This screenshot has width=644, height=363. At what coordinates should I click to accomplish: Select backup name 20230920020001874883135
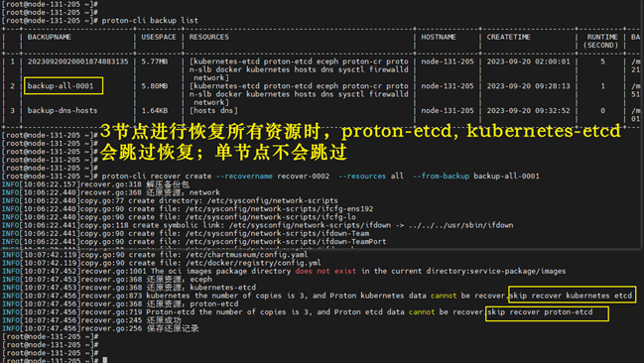(x=78, y=61)
